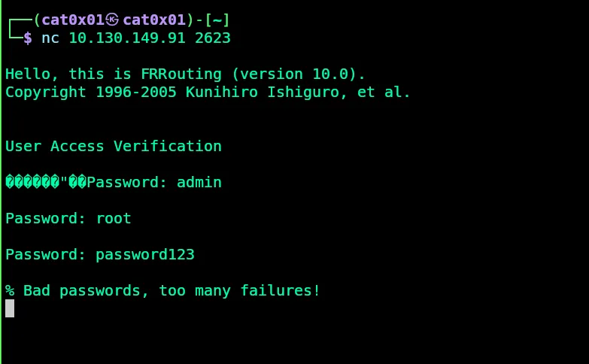Click the hostname after the Kali symbol

tap(154, 20)
